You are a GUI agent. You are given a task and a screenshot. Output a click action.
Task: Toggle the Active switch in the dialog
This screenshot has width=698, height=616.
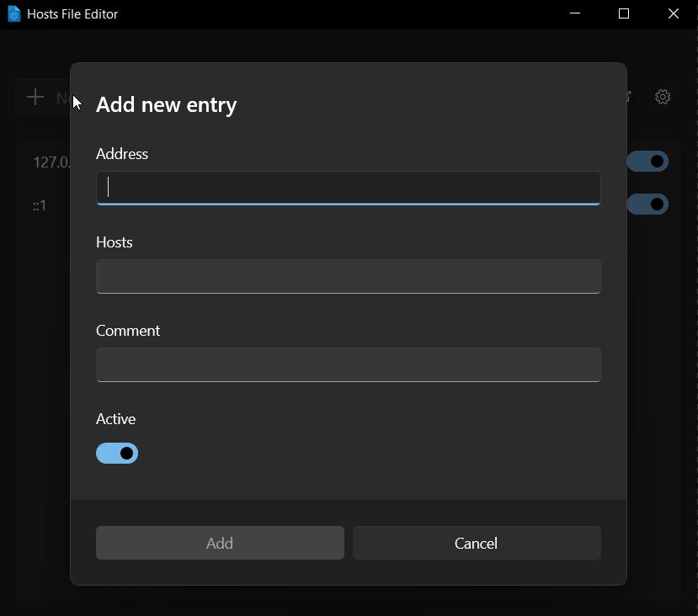coord(117,454)
